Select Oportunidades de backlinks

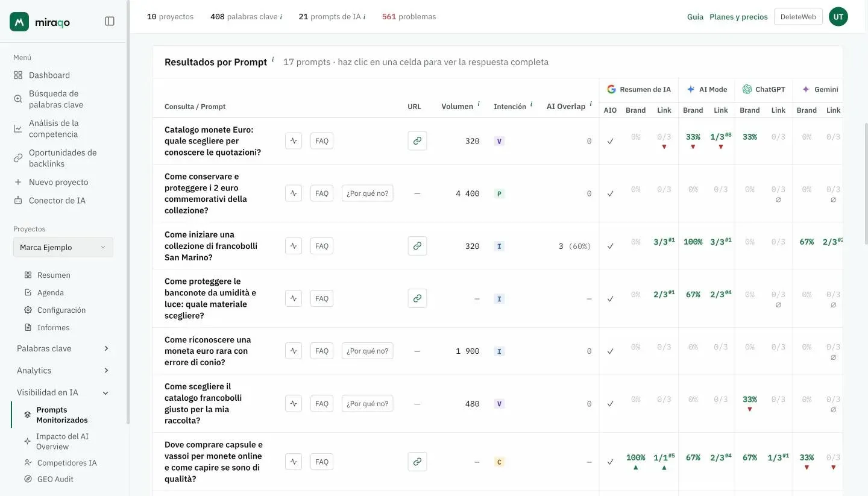point(63,158)
